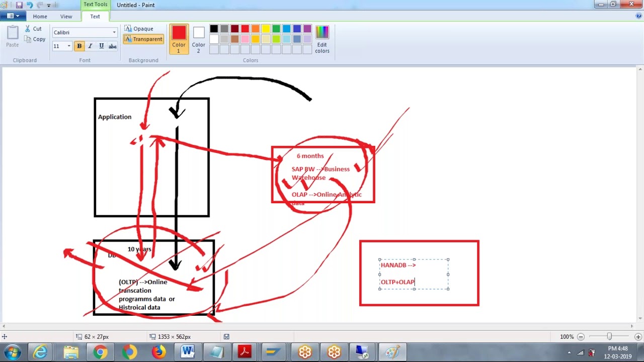Show hidden system tray icons arrow
The height and width of the screenshot is (362, 644).
point(569,353)
